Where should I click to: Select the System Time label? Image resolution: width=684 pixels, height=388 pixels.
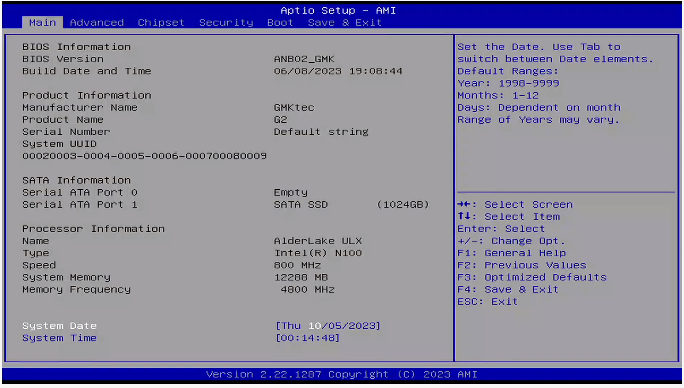[59, 338]
